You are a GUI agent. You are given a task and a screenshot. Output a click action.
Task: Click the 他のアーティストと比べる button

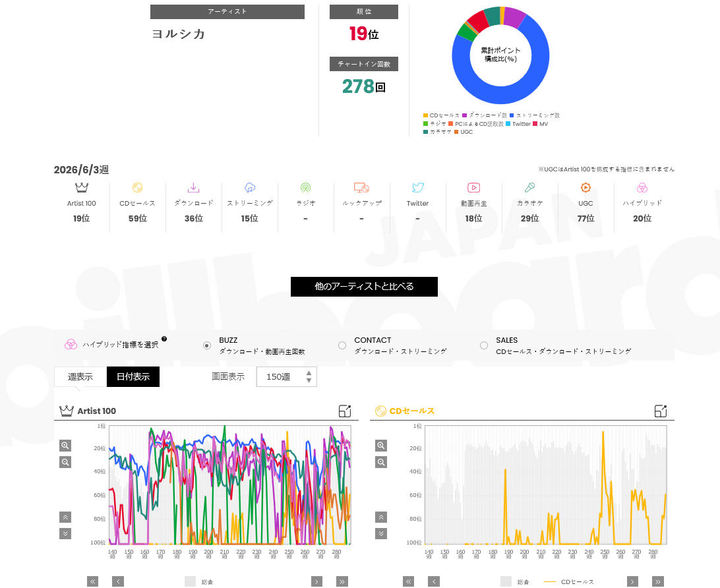click(x=364, y=287)
